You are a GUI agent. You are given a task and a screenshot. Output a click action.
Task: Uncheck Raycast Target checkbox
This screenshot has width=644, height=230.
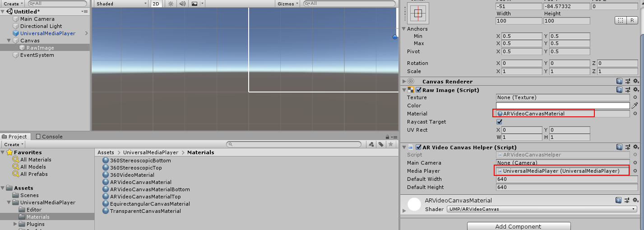click(x=499, y=122)
